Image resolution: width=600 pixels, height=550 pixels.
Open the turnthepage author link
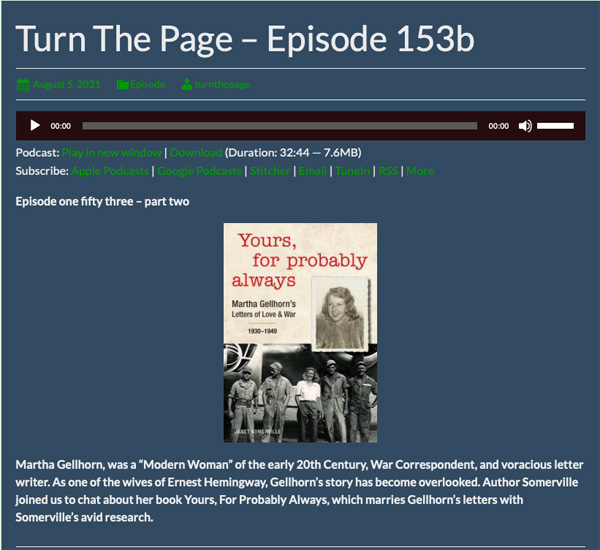coord(222,84)
